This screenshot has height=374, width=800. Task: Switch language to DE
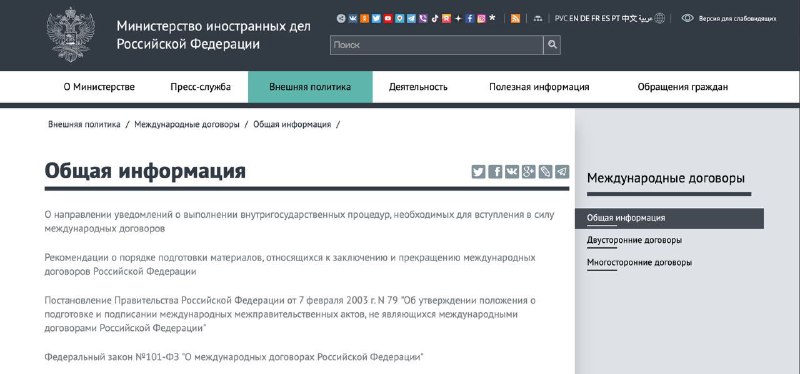[x=585, y=19]
